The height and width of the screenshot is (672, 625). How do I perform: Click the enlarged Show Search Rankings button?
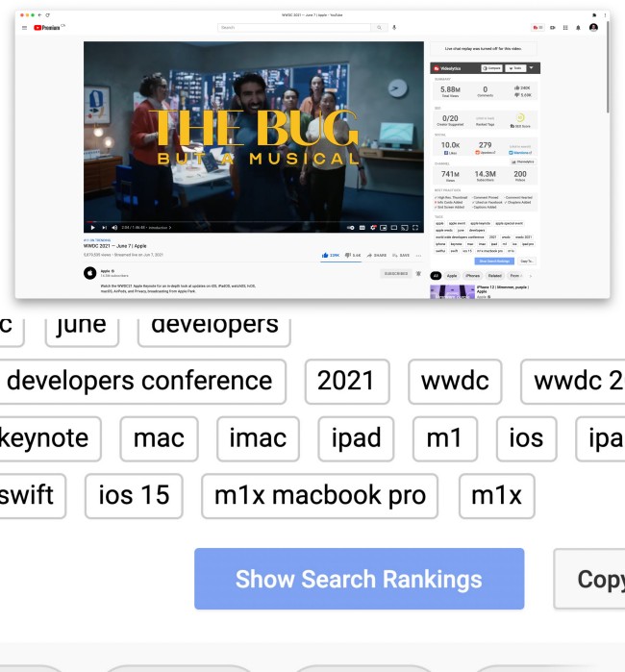(x=360, y=579)
